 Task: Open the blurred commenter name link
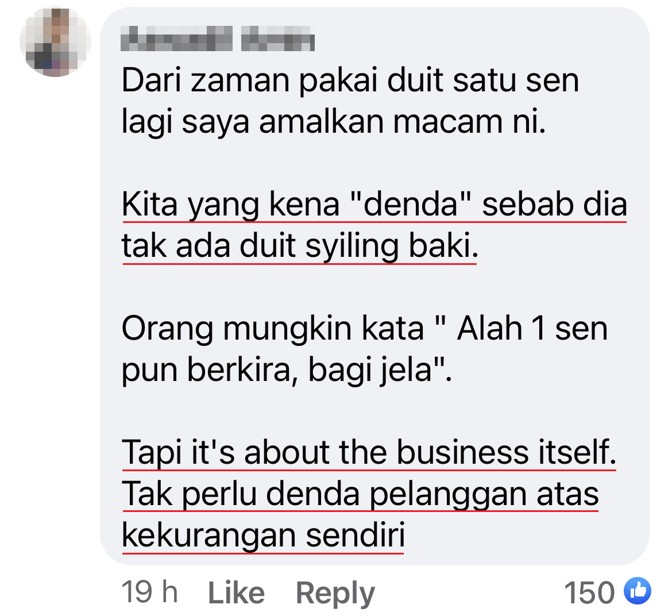click(x=218, y=38)
